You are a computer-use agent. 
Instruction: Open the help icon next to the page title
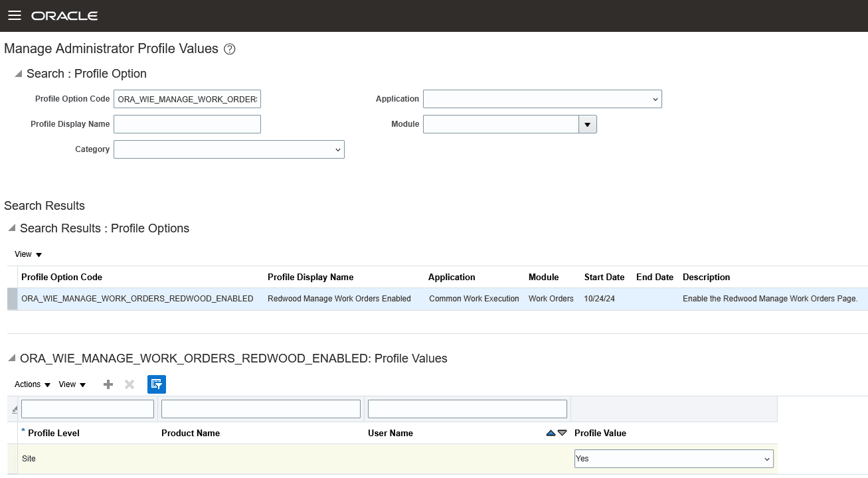click(x=230, y=49)
